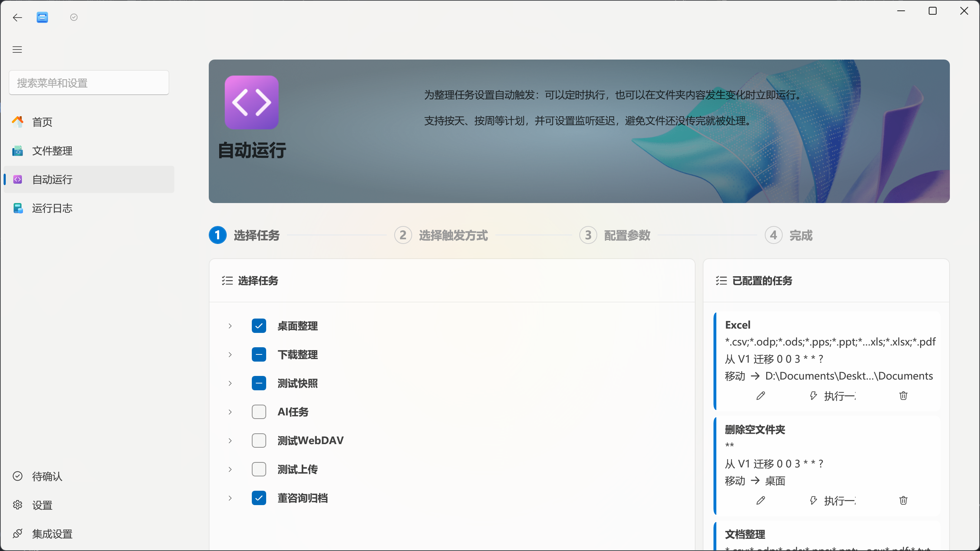Select 自动运行 in the sidebar
This screenshot has width=980, height=551.
tap(89, 179)
